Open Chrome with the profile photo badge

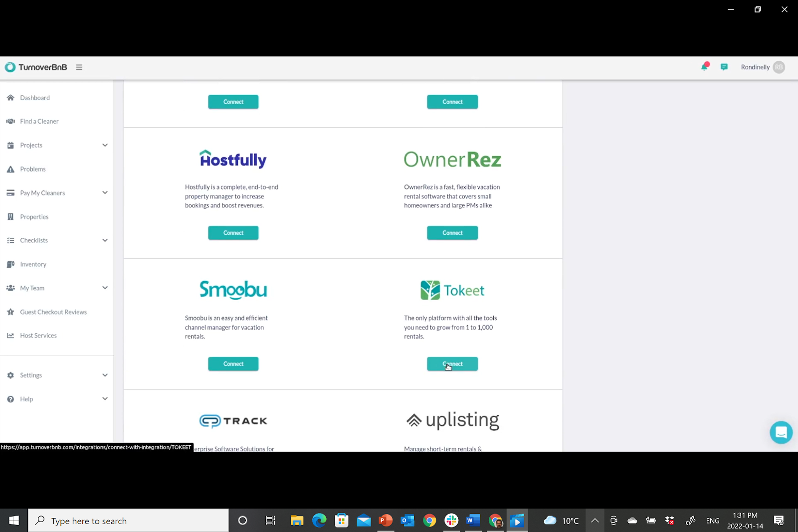pyautogui.click(x=496, y=521)
